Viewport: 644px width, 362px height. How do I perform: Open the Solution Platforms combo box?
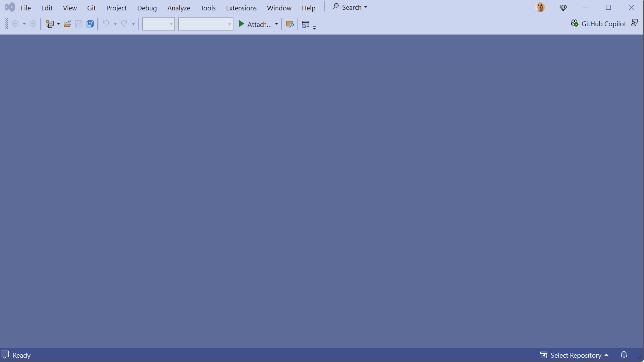click(205, 24)
